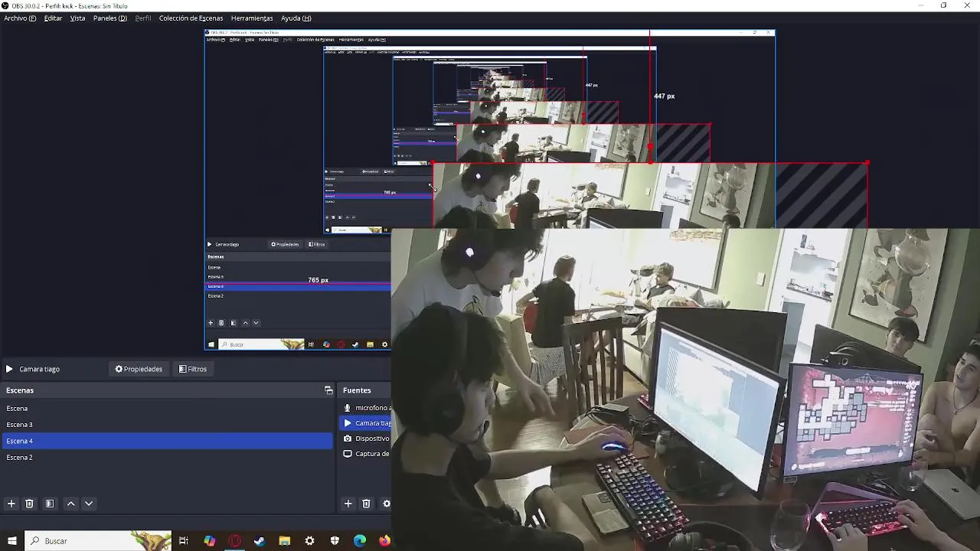
Task: Open the Ayuda menu
Action: point(296,18)
